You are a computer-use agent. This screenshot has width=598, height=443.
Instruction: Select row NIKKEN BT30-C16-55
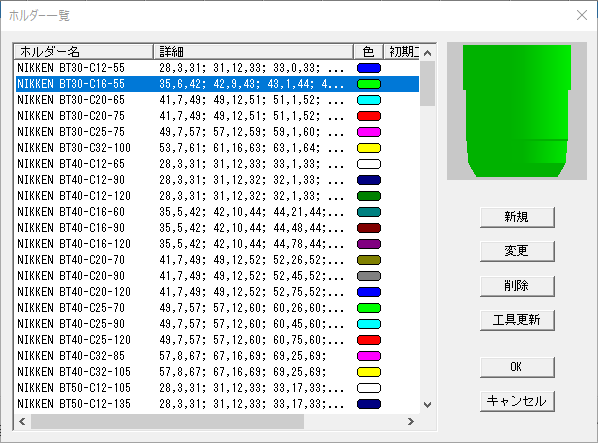pyautogui.click(x=217, y=84)
